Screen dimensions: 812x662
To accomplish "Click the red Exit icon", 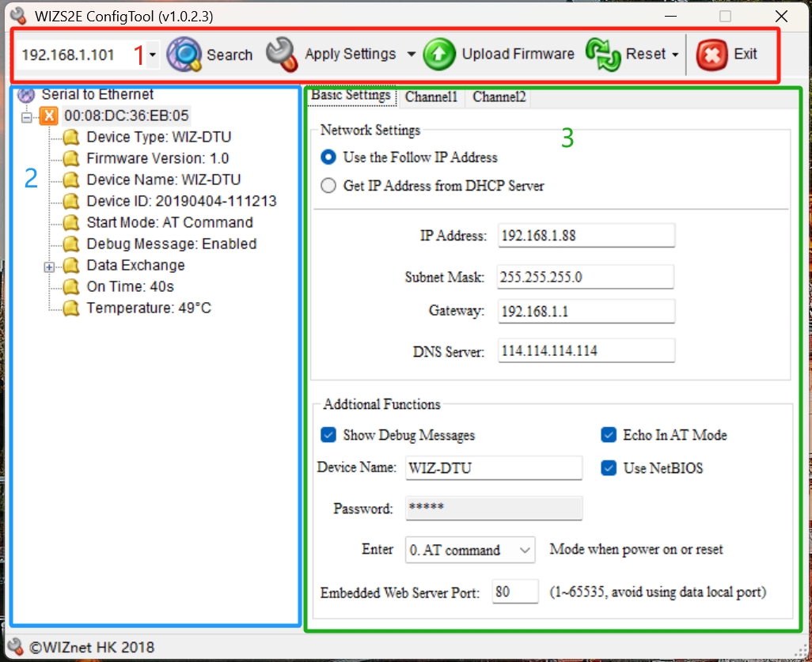I will [711, 55].
